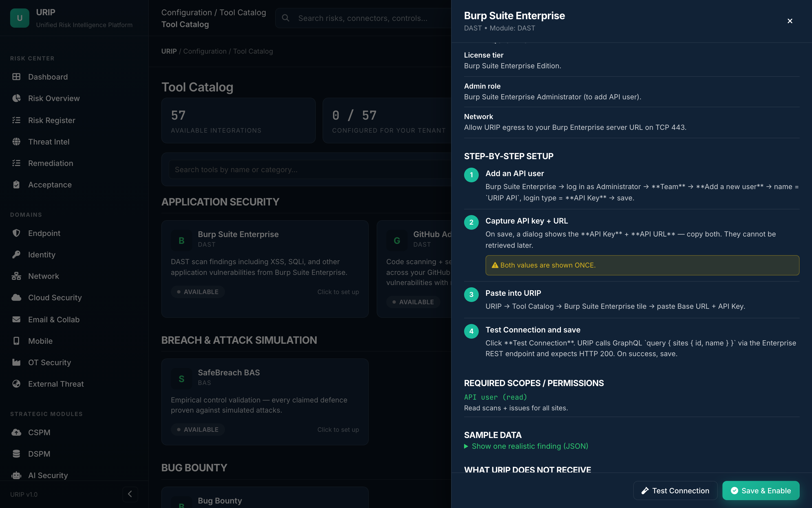Click the AVAILABLE badge on Burp Suite Enterprise card
The height and width of the screenshot is (508, 812).
coord(198,292)
